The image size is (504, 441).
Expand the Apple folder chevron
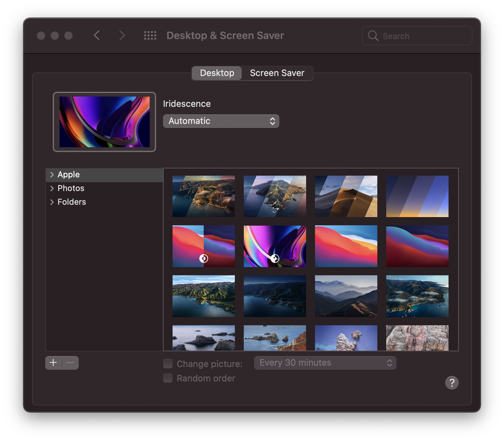pos(52,175)
